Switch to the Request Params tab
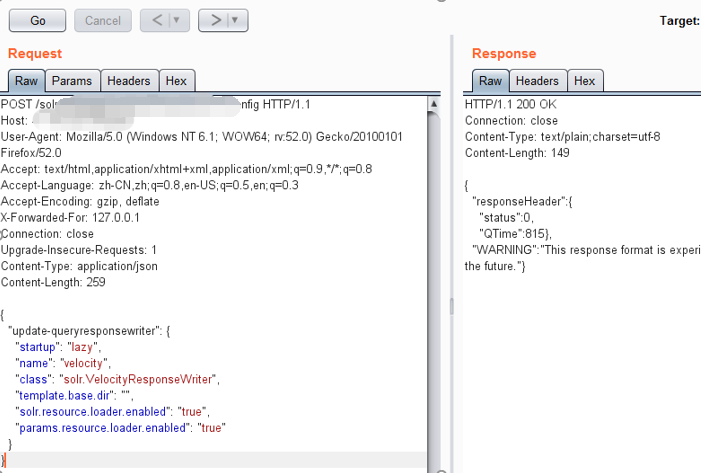 point(72,81)
